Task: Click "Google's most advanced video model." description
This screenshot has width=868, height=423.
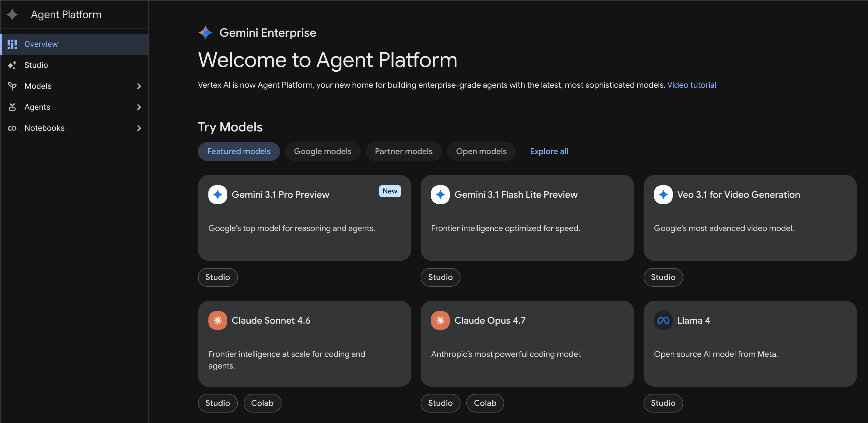Action: [724, 228]
